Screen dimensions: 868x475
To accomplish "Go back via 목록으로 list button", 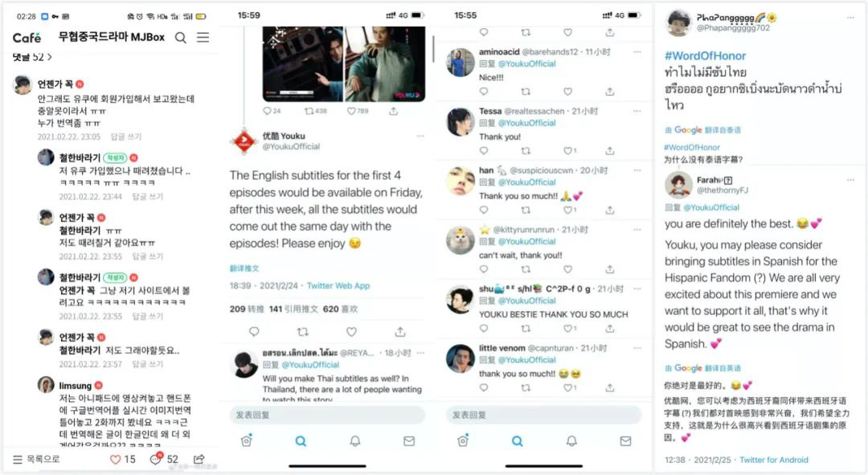I will click(36, 460).
